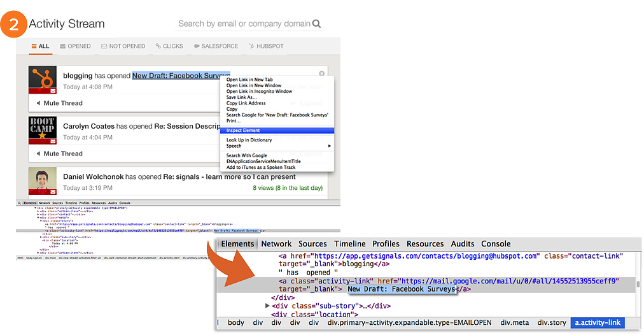Click the Boot Camp avatar thumbnail
Screen dimensions: 644x335
(x=42, y=131)
